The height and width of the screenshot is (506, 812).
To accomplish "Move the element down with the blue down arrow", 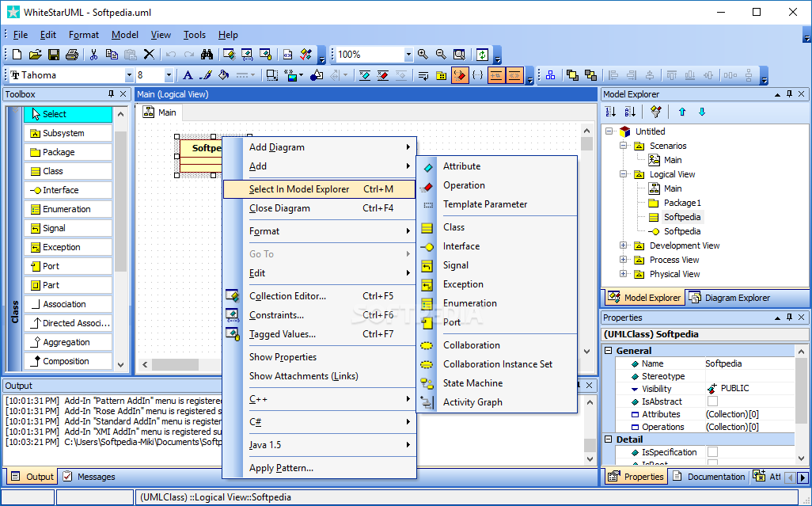I will tap(702, 112).
